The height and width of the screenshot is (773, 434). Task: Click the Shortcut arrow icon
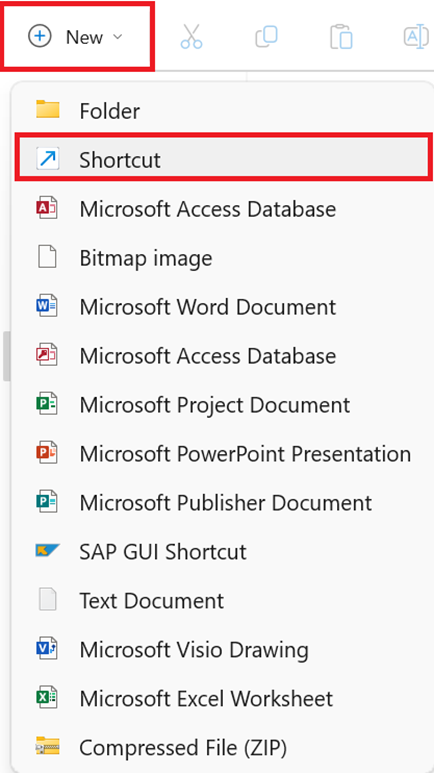[x=48, y=159]
